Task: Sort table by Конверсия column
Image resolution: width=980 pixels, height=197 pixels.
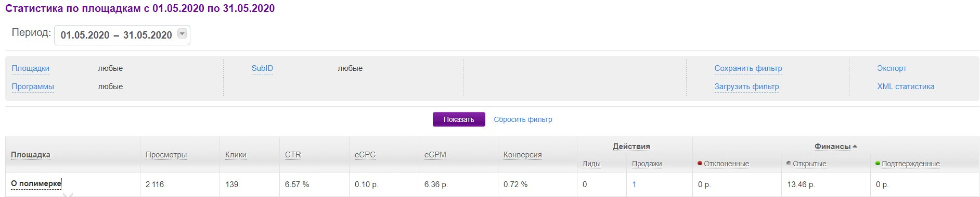Action: pyautogui.click(x=523, y=155)
